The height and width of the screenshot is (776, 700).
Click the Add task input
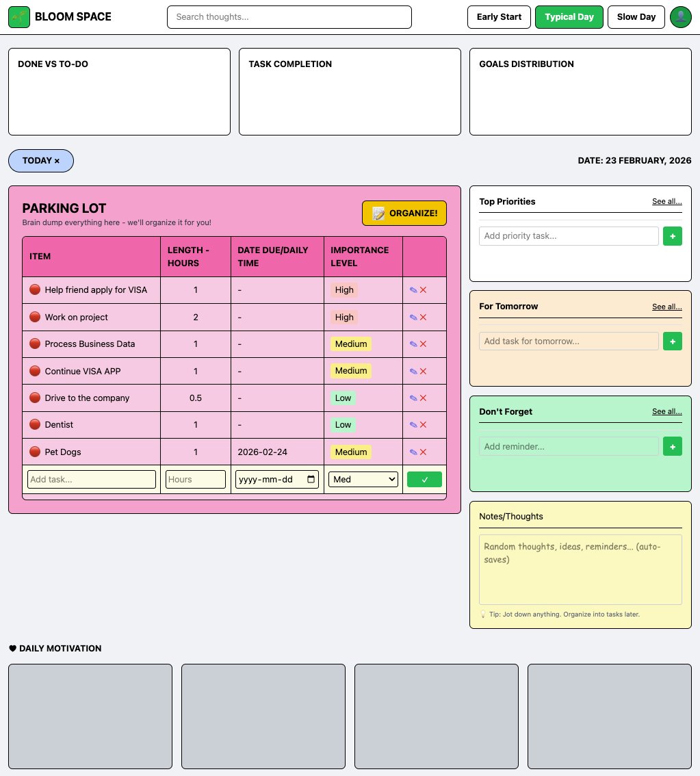point(92,479)
